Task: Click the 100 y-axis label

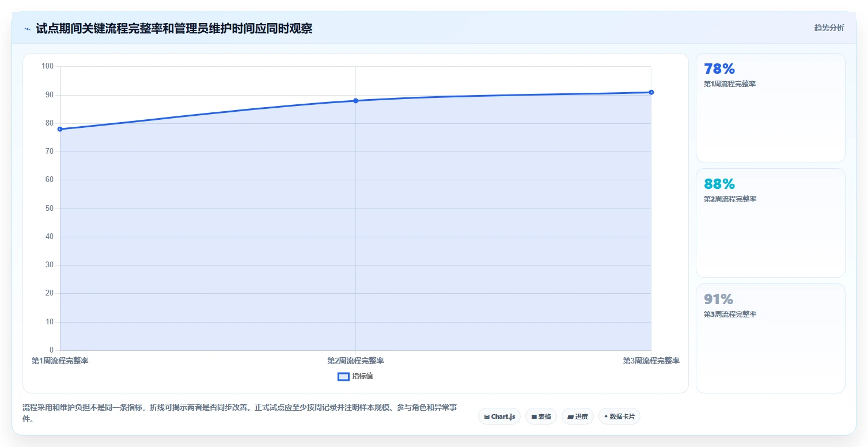Action: 47,66
